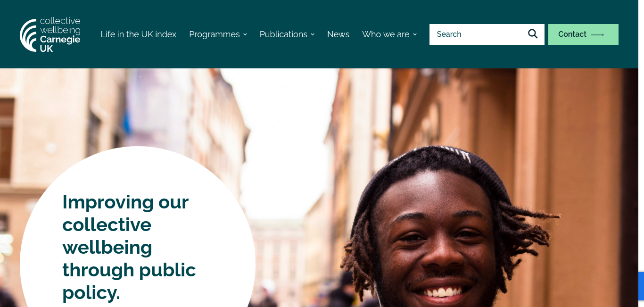Click the 'collective wellbeing Carnegie UK' logo text

pos(60,34)
